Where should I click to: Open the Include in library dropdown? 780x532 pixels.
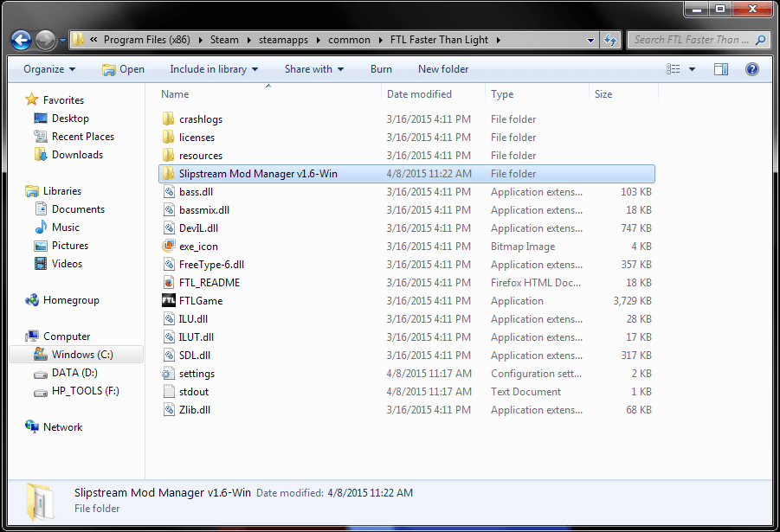(214, 69)
